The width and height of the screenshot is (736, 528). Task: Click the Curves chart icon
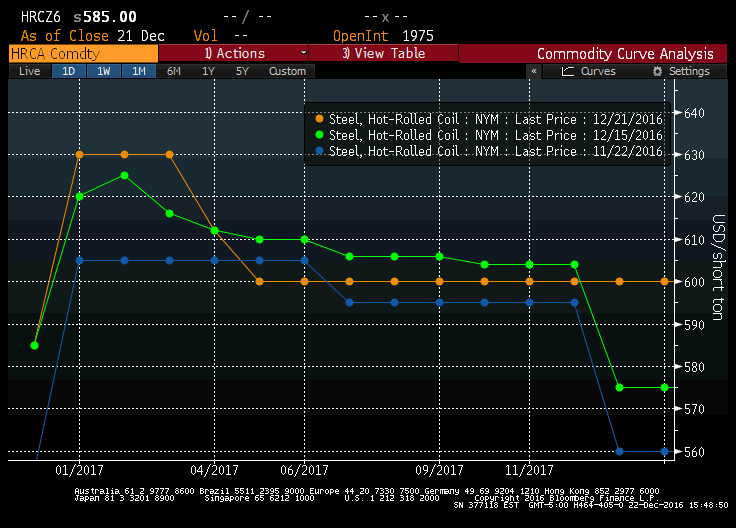point(568,72)
